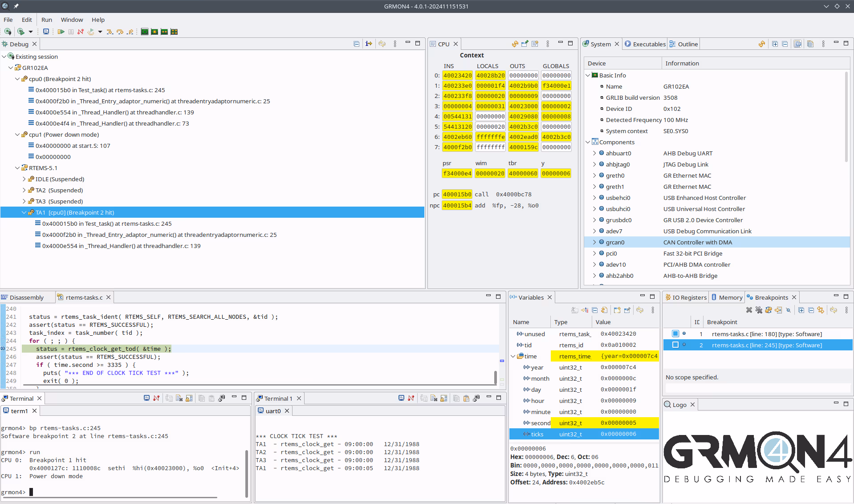Click the Step Over toolbar icon
The height and width of the screenshot is (504, 854).
[x=120, y=32]
